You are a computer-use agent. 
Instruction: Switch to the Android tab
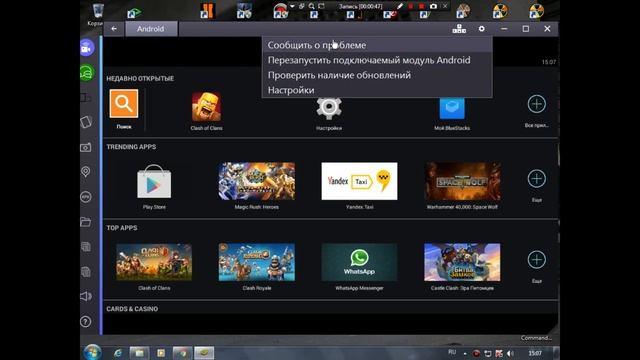point(151,29)
